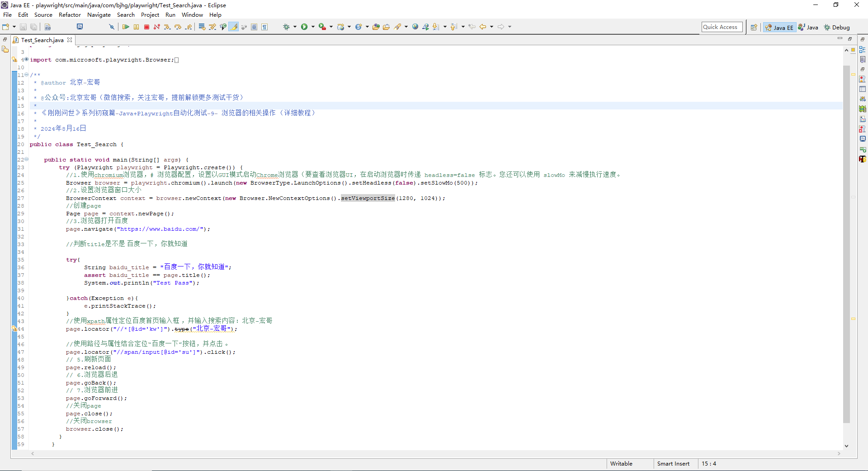This screenshot has width=868, height=471.
Task: Click the Previous Annotation arrow icon
Action: [x=454, y=27]
